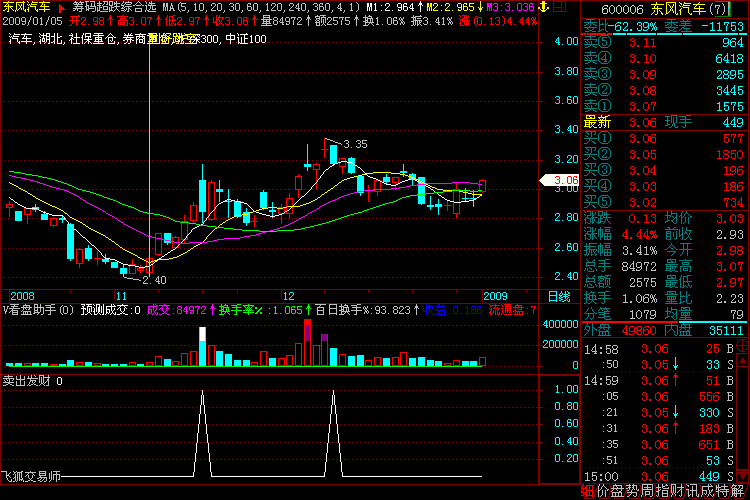Click the 外盘 49860 value
Viewport: 750px width, 500px height.
639,330
